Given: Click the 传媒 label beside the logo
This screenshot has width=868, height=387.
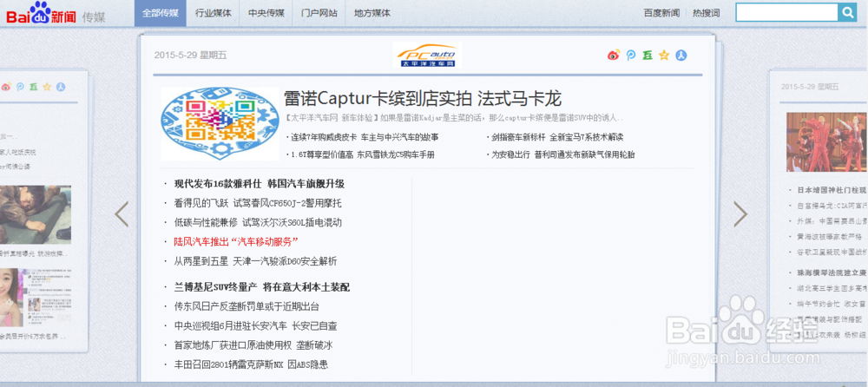Looking at the screenshot, I should (x=94, y=17).
